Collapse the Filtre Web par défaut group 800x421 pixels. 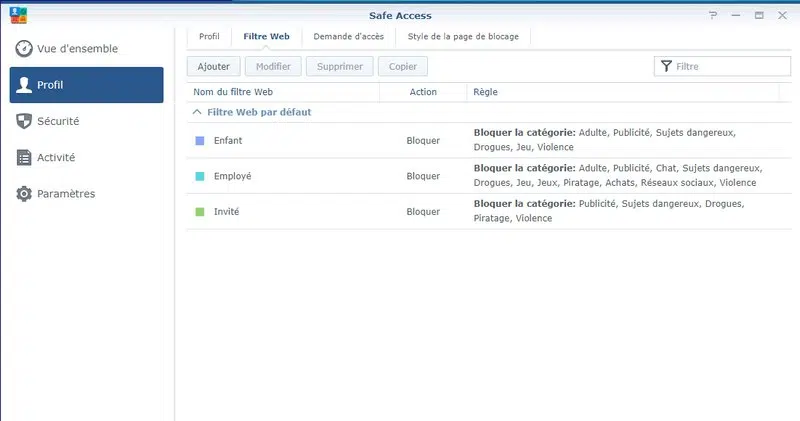pos(197,112)
